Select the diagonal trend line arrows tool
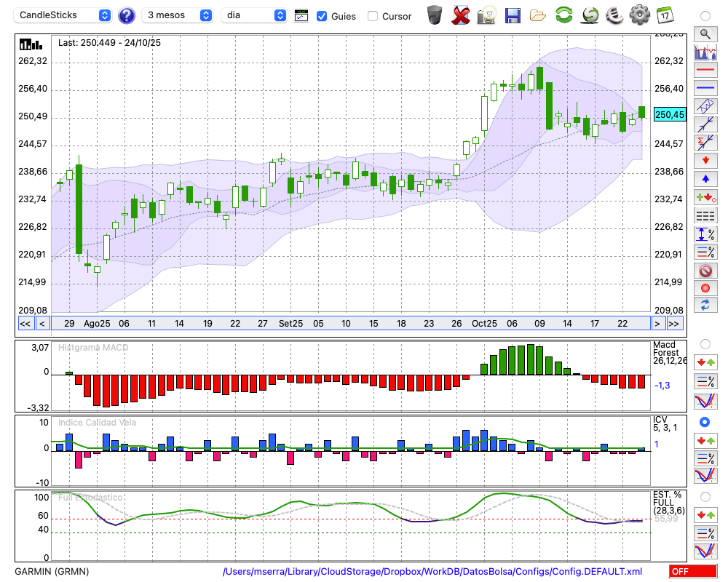 click(705, 124)
